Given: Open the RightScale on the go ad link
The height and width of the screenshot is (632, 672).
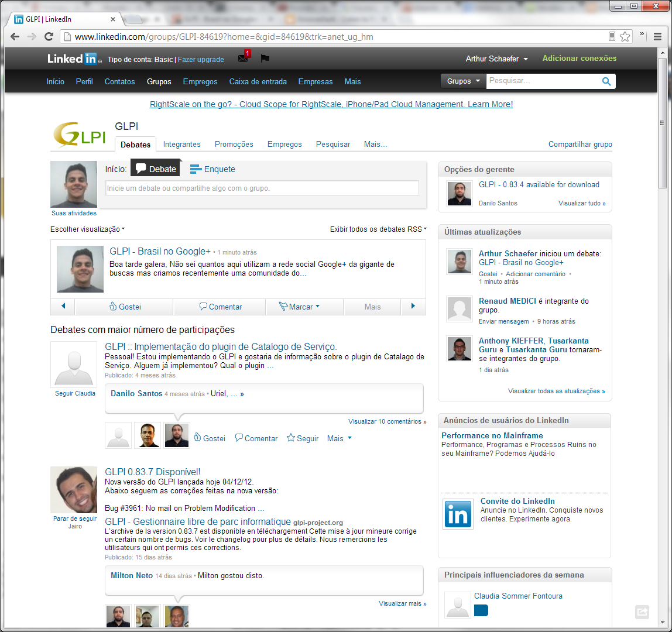Looking at the screenshot, I should 331,104.
